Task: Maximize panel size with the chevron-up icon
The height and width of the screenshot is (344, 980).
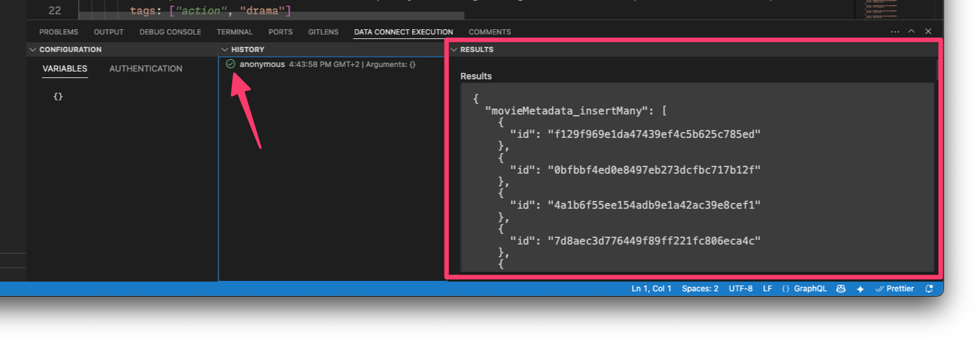Action: point(912,31)
